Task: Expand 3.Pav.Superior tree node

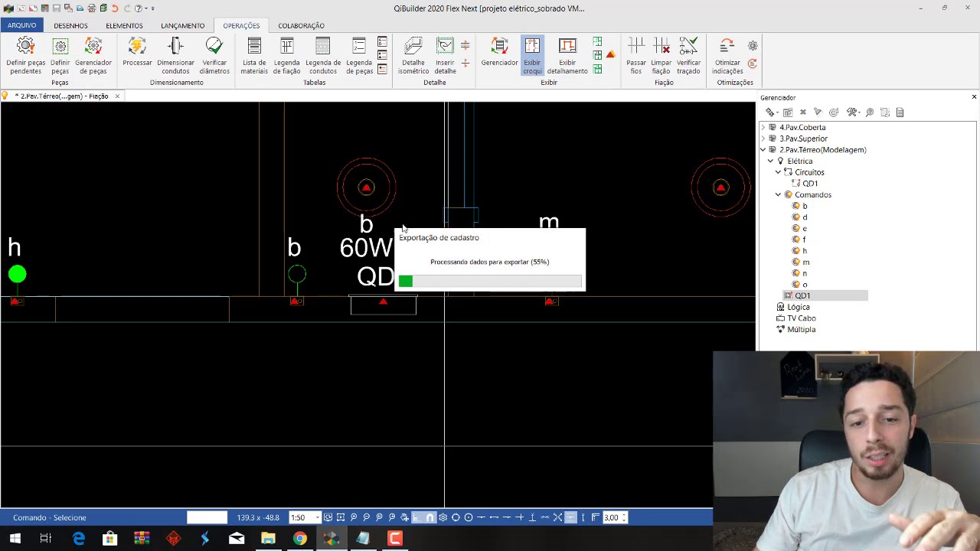Action: 763,139
